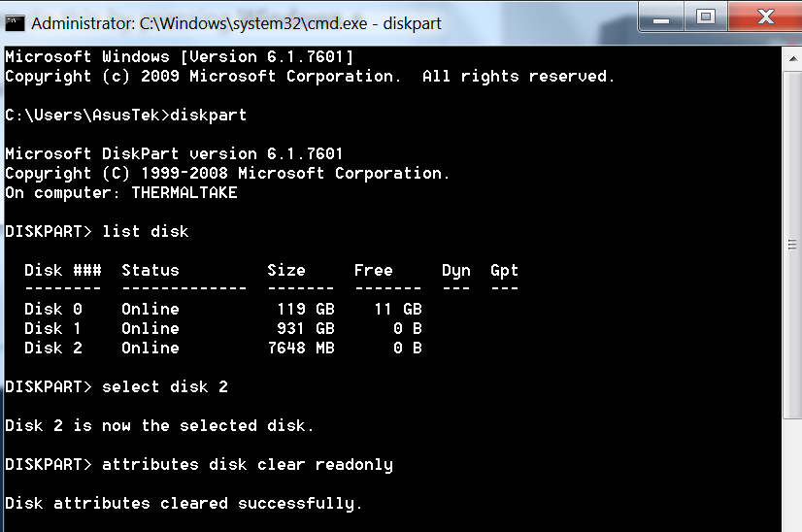Screen dimensions: 802x532
Task: Click the '0 B' free value for Disk 2
Action: pyautogui.click(x=408, y=348)
